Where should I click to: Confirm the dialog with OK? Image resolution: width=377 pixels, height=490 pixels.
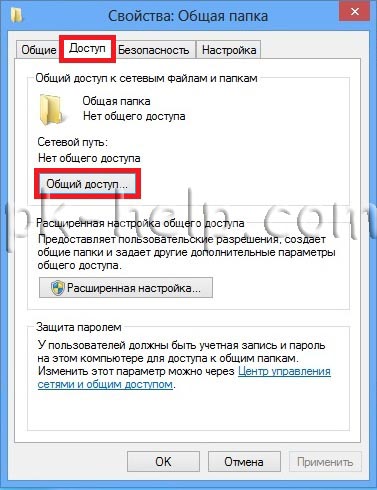coord(163,462)
